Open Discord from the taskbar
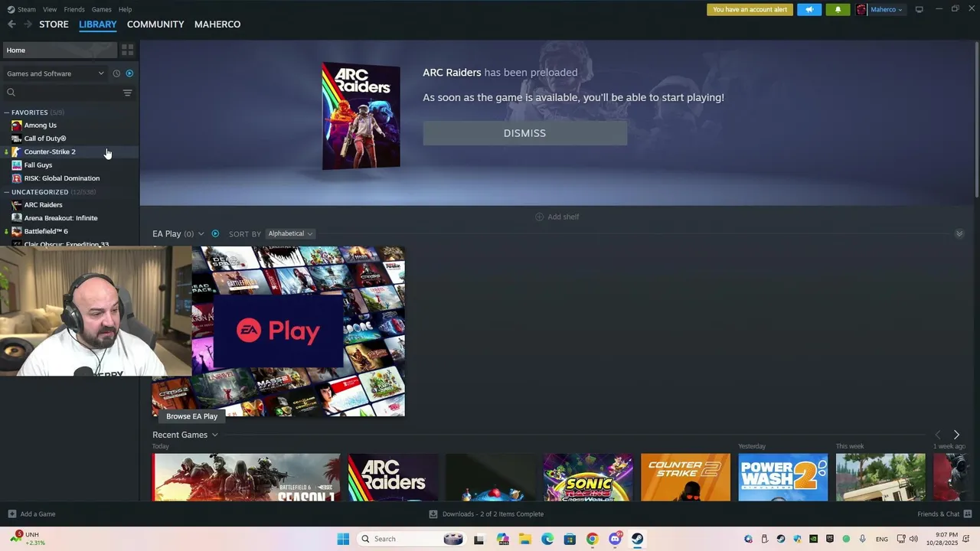This screenshot has height=551, width=980. tap(614, 539)
